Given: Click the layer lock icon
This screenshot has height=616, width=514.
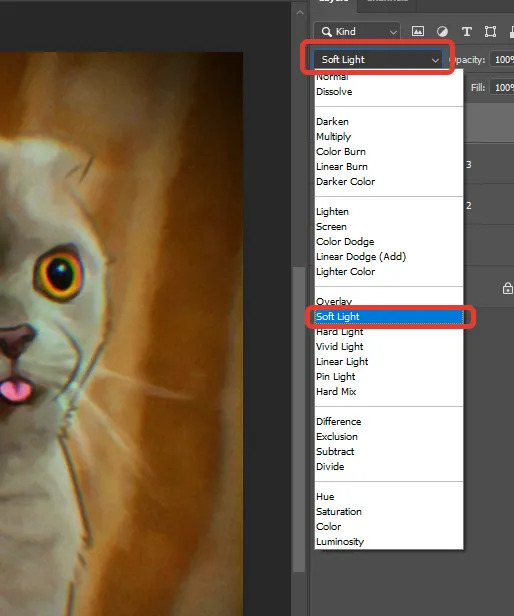Looking at the screenshot, I should [507, 288].
